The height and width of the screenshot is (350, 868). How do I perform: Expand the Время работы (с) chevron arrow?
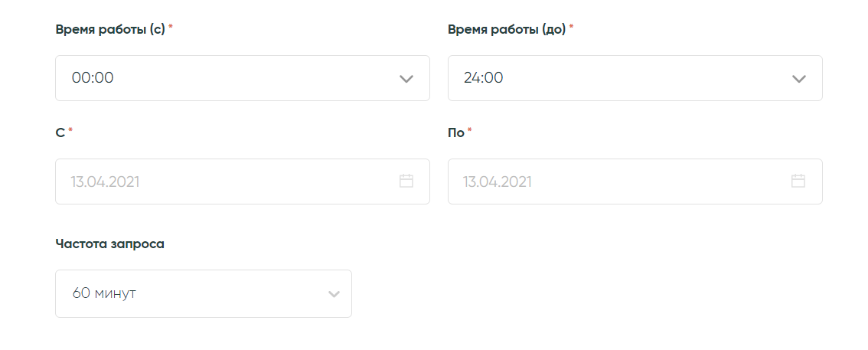point(406,78)
